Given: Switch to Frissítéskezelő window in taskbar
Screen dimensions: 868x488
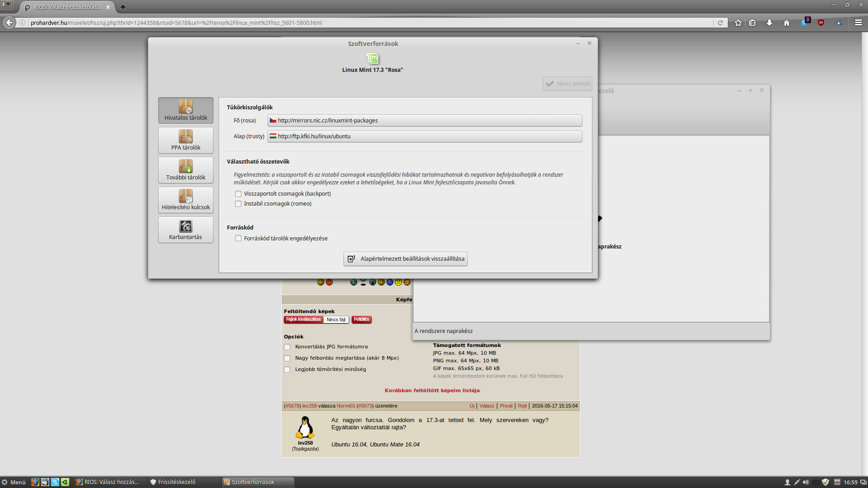Looking at the screenshot, I should pos(184,482).
